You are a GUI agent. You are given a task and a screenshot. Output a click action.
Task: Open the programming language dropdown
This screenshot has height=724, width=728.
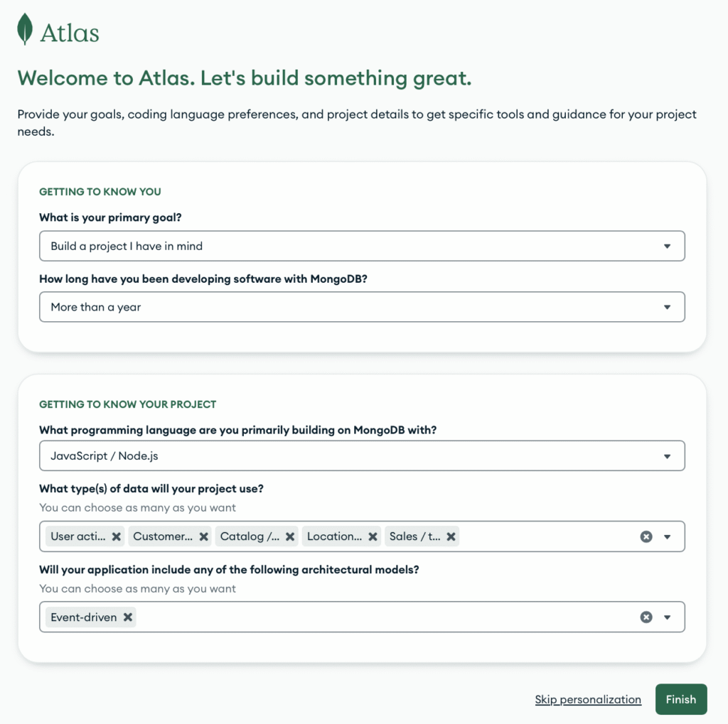(x=362, y=455)
